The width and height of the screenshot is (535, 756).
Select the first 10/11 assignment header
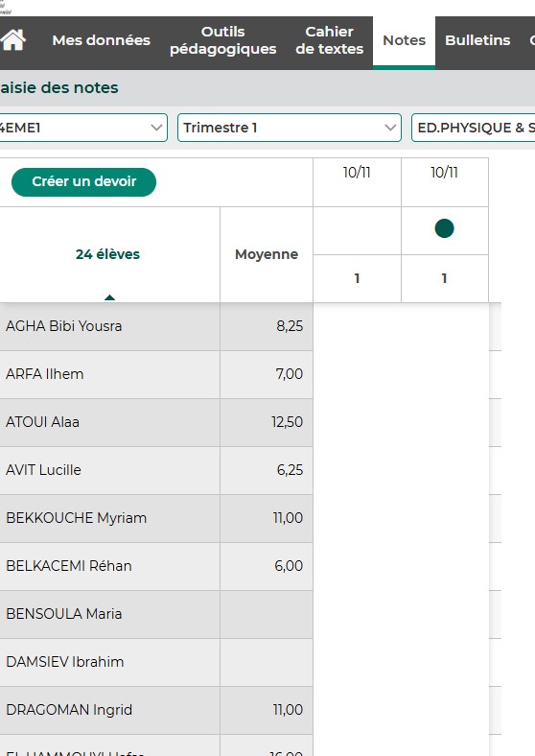click(x=357, y=173)
